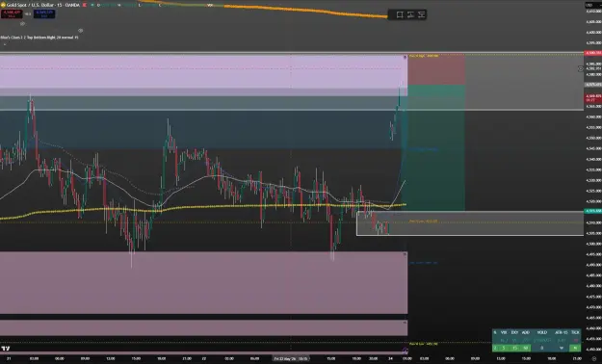
Task: Click the green price label on the scale
Action: (x=592, y=211)
